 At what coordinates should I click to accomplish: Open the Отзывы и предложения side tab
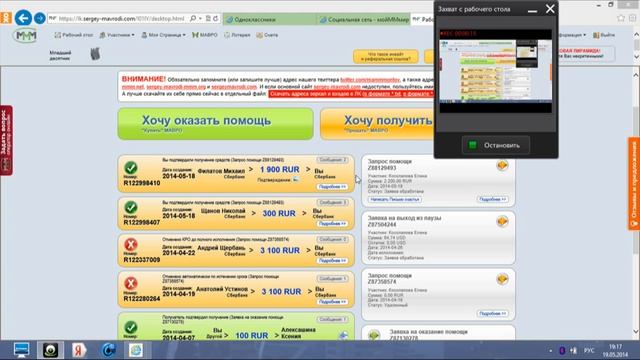(634, 184)
